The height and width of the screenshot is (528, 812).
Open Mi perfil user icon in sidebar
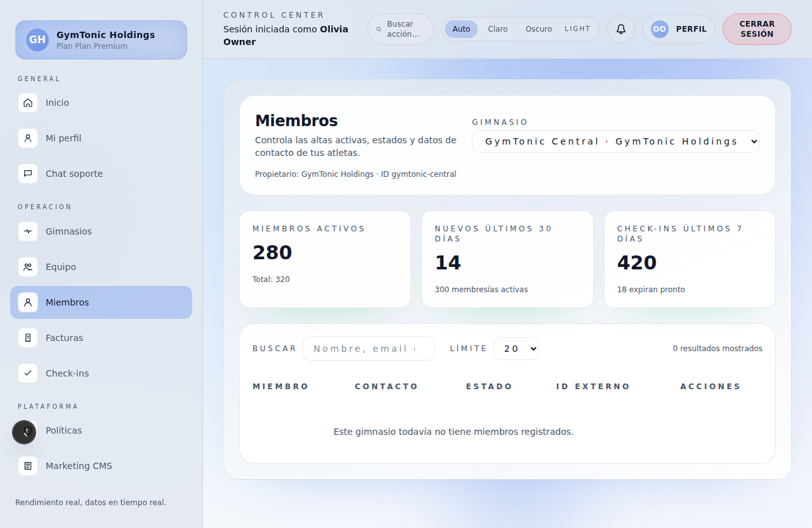click(x=28, y=138)
